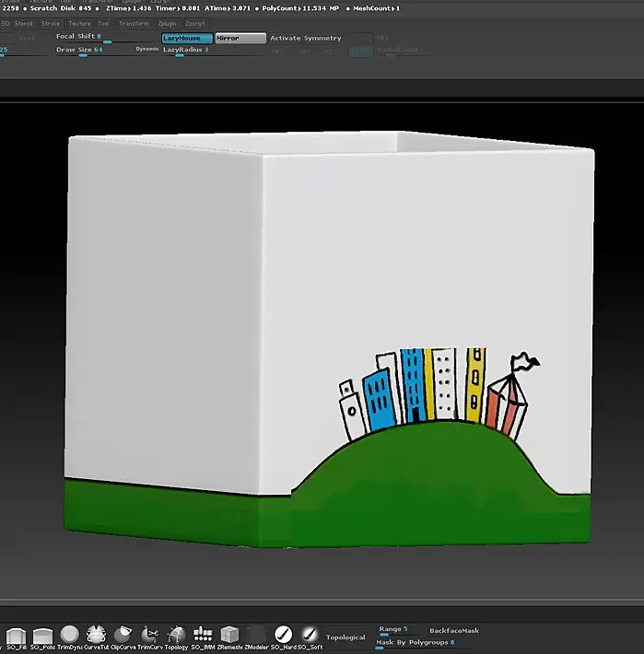This screenshot has height=654, width=644.
Task: Open the Zplugin menu
Action: [x=167, y=23]
